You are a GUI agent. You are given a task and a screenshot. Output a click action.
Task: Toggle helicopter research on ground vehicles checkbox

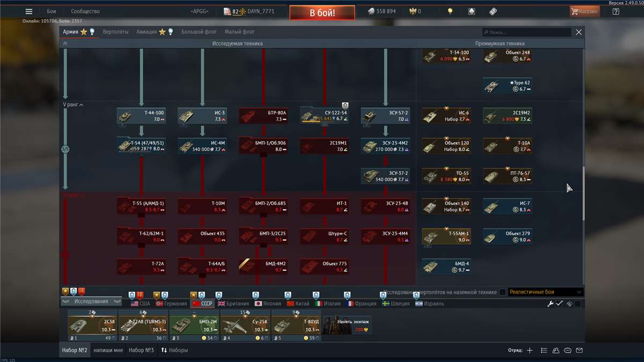(502, 292)
